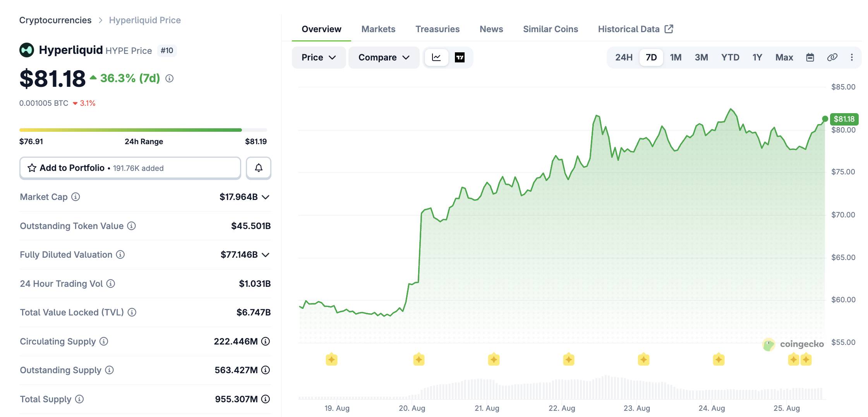Select the line chart view icon
The image size is (868, 417).
pyautogui.click(x=436, y=57)
